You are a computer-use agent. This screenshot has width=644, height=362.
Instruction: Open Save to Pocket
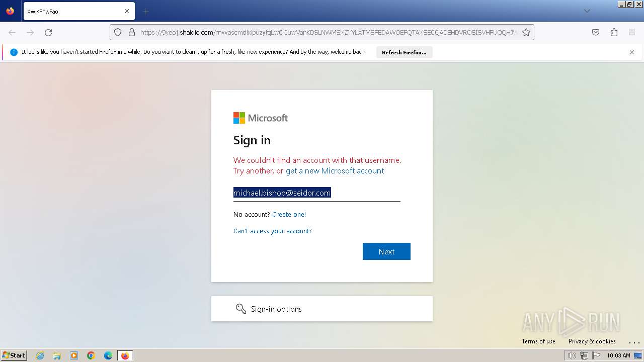pos(596,32)
